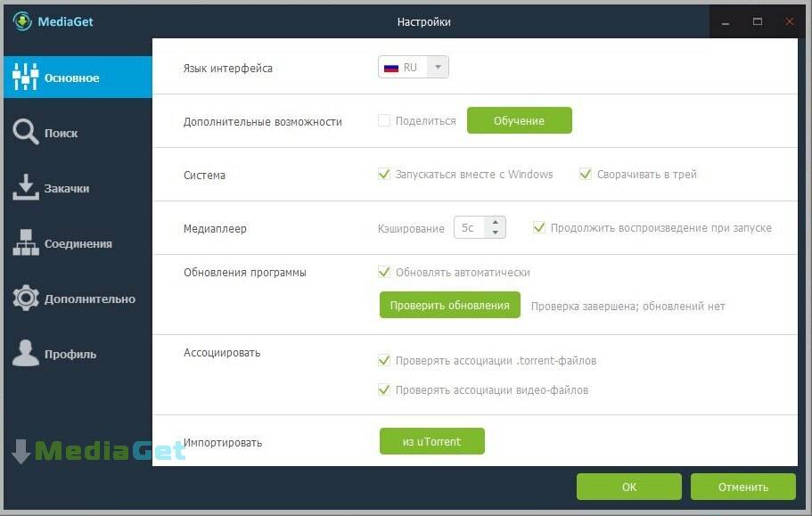This screenshot has height=516, width=812.
Task: Decrease caching value with down arrow
Action: click(496, 233)
